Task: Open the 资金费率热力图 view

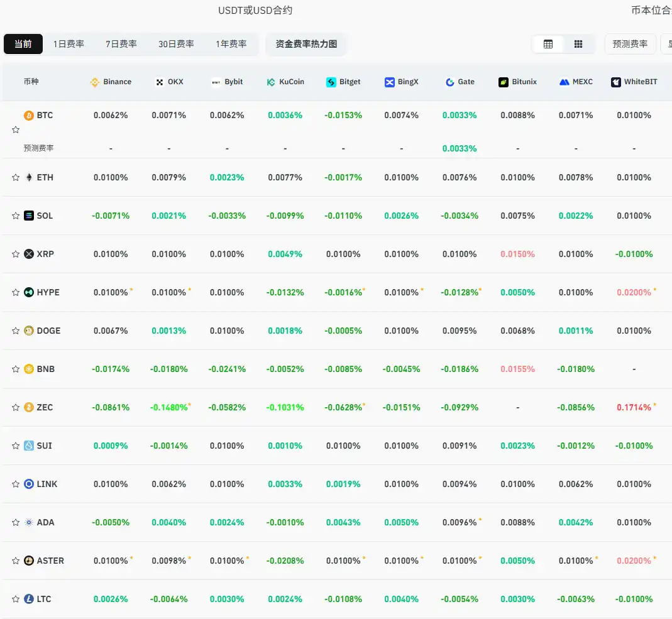Action: pyautogui.click(x=306, y=44)
